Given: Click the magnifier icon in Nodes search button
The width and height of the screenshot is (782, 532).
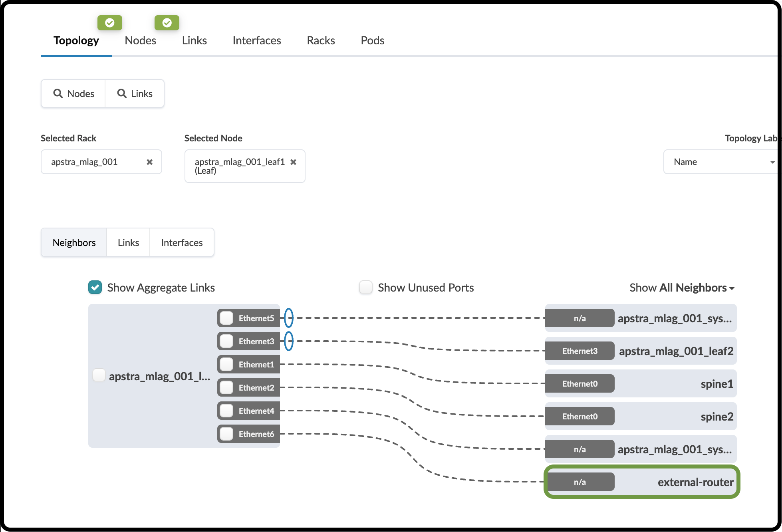Looking at the screenshot, I should [58, 93].
